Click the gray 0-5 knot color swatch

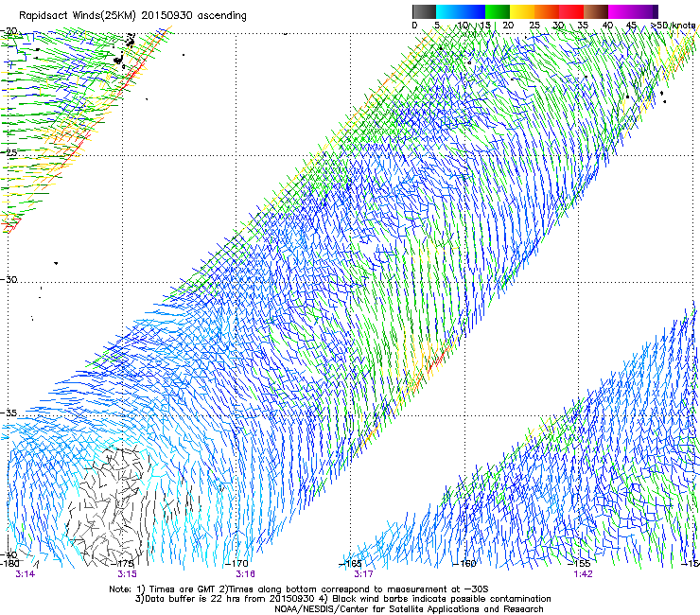[424, 11]
